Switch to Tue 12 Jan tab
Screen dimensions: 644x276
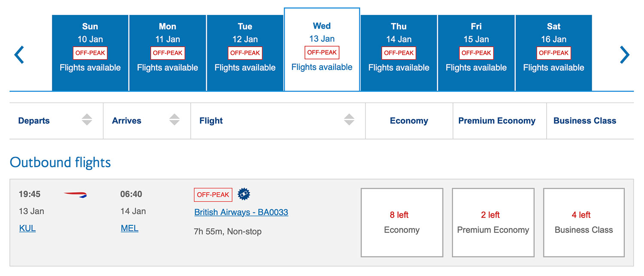(x=245, y=53)
